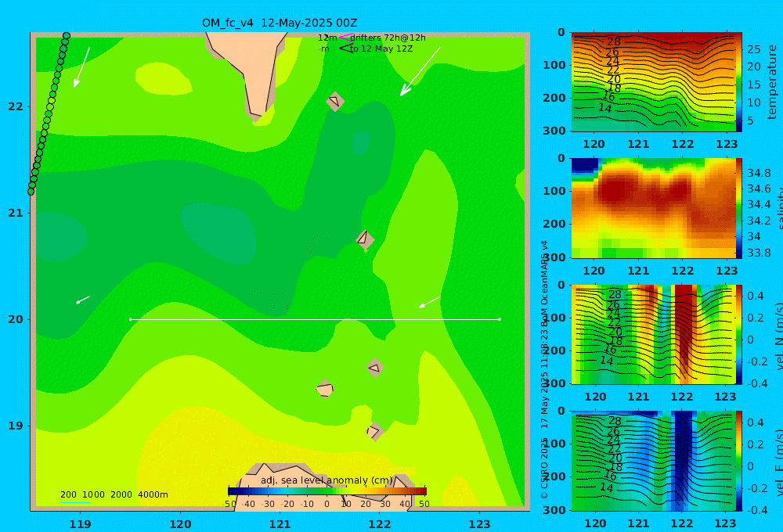Click the 'drifters 72h@12h' legend text
This screenshot has width=783, height=532.
pos(388,38)
